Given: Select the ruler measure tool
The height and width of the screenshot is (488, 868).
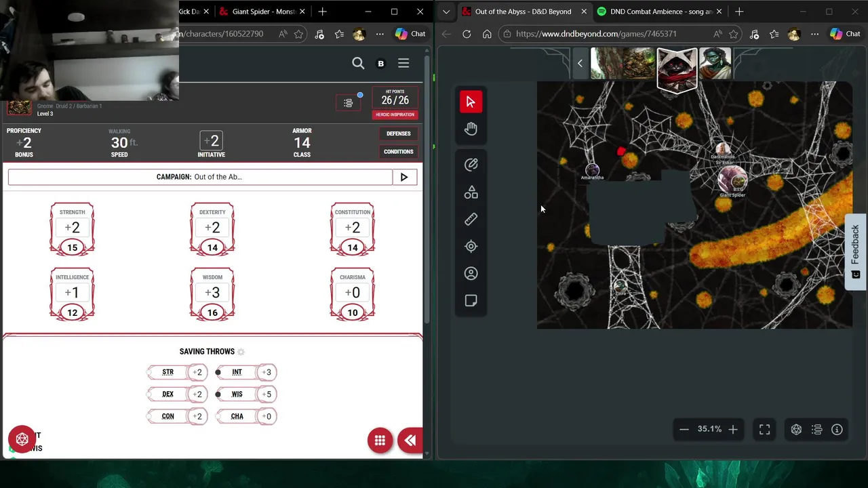Looking at the screenshot, I should [471, 219].
